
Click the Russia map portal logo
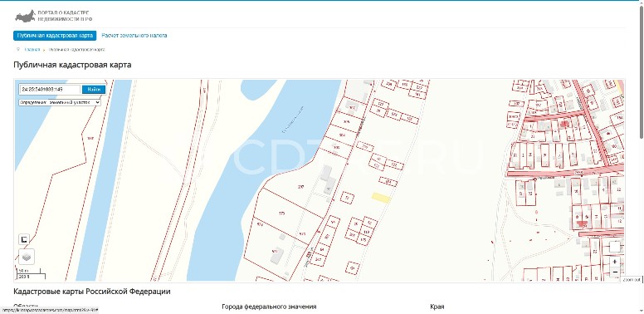[x=25, y=16]
